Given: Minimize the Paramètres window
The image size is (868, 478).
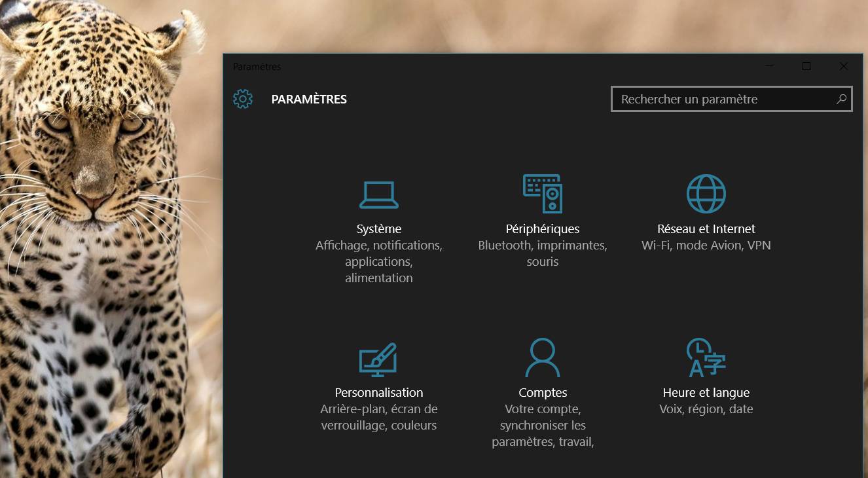Looking at the screenshot, I should [x=769, y=66].
